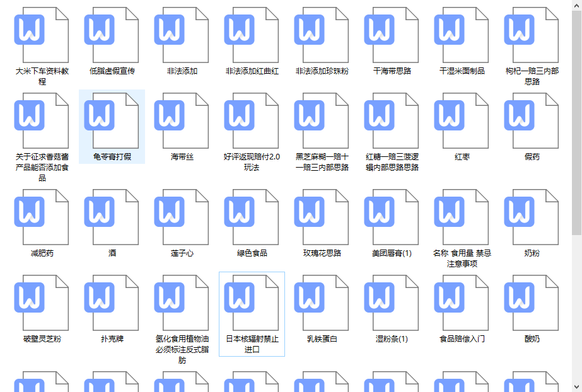Viewport: 582px width, 392px height.
Task: Click the 绿色食品 file icon
Action: 252,216
